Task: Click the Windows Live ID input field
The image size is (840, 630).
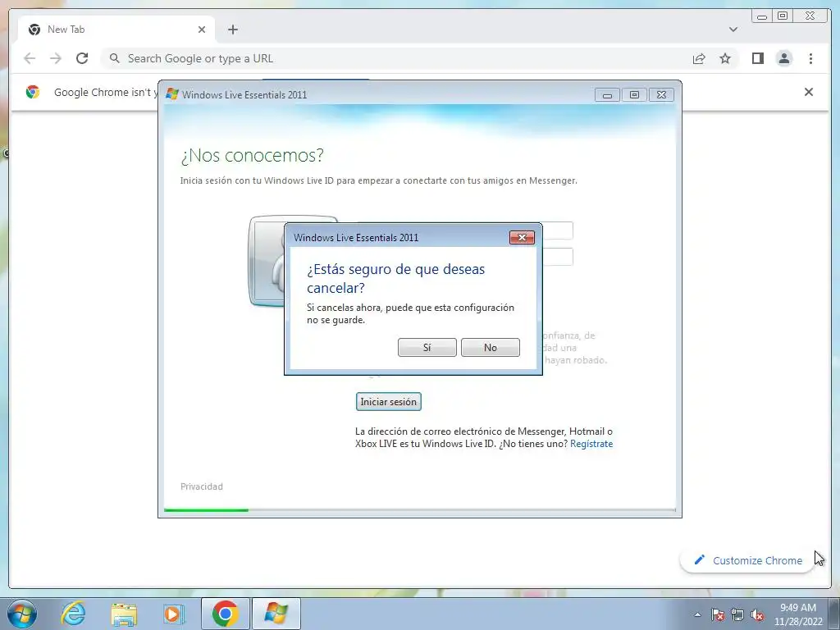Action: pos(557,231)
